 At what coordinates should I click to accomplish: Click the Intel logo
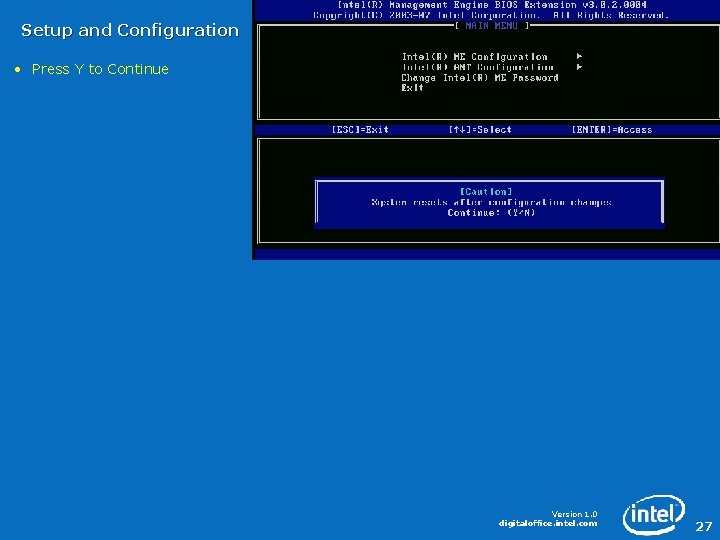pos(653,514)
